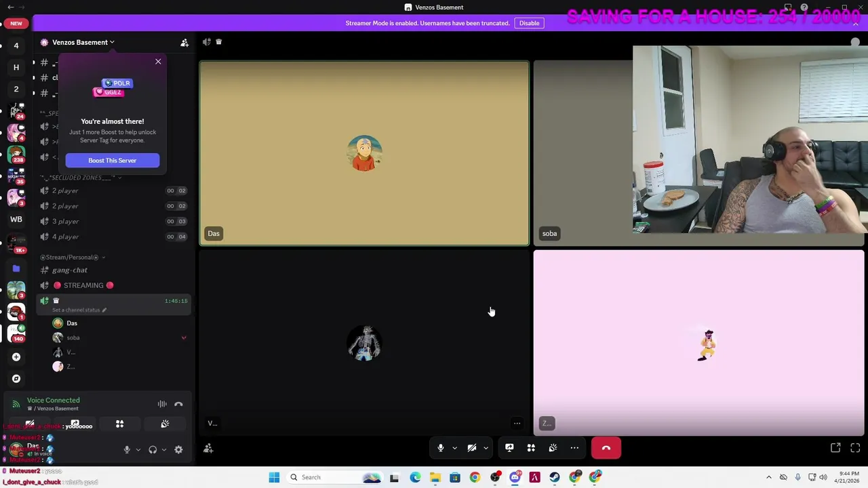Close the server boost popup
The height and width of the screenshot is (488, 868).
158,62
